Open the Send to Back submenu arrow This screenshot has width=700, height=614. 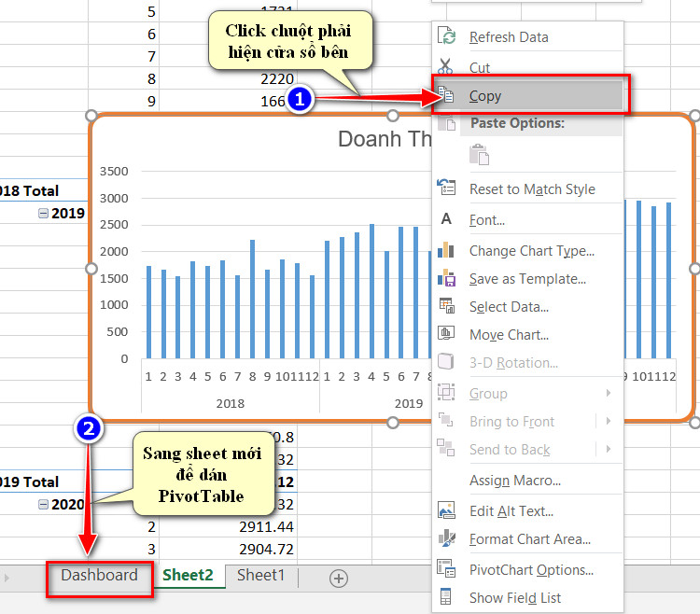(x=608, y=449)
